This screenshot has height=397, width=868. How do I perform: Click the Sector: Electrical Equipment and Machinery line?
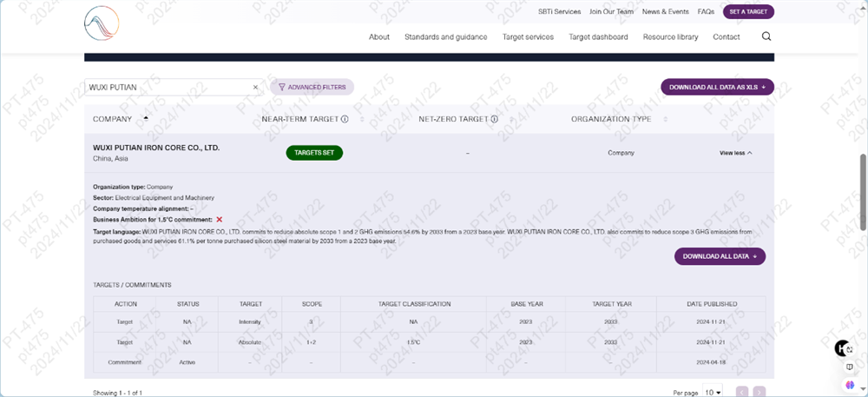point(154,198)
